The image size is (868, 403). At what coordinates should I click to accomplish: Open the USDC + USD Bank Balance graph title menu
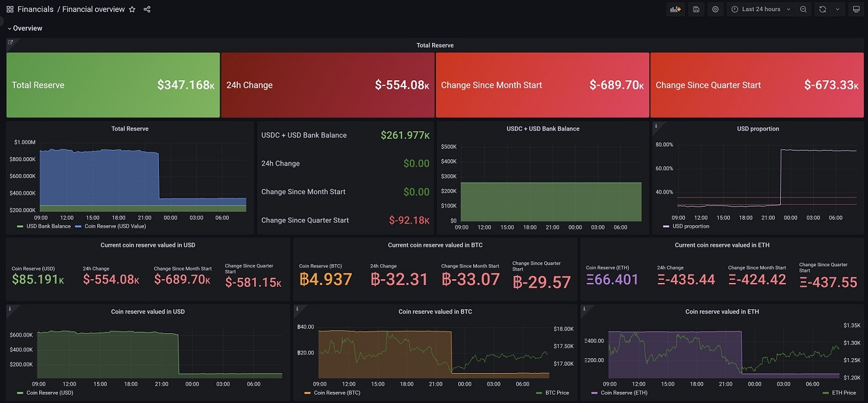(x=543, y=129)
